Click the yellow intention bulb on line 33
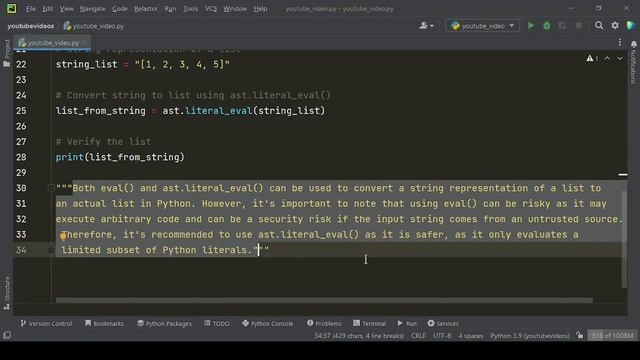Image resolution: width=640 pixels, height=360 pixels. [63, 236]
